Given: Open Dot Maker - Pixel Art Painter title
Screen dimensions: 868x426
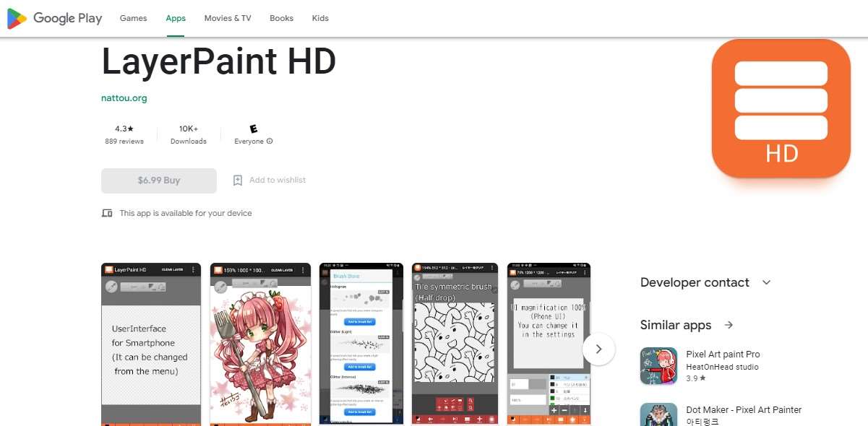Looking at the screenshot, I should 744,409.
